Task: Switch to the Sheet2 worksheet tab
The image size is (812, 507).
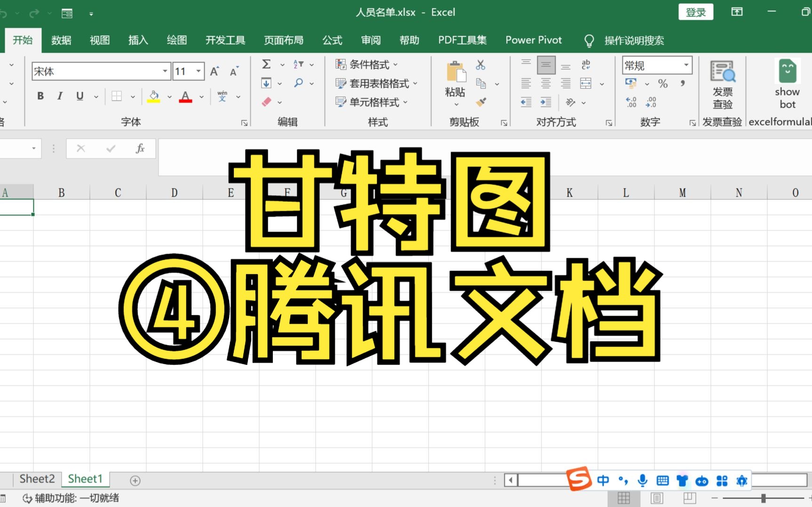Action: point(37,479)
